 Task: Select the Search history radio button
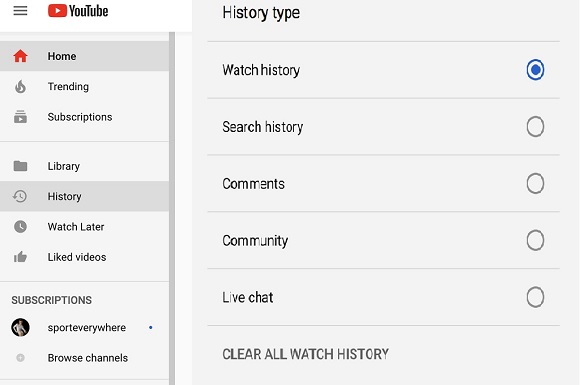[x=535, y=126]
